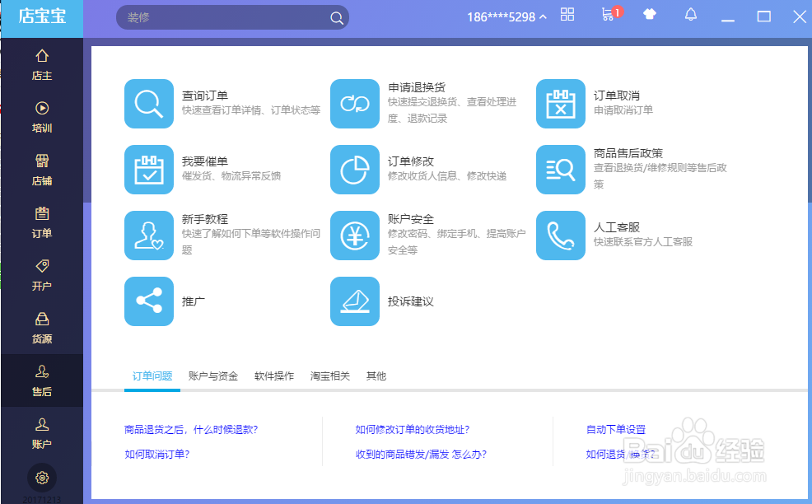Click the 投诉建议 pen icon

pyautogui.click(x=355, y=301)
